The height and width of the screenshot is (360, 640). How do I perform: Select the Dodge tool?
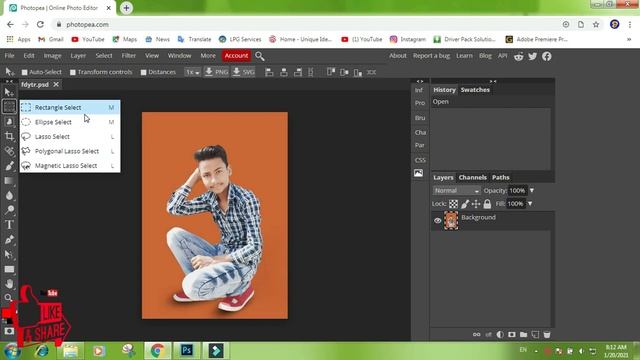pos(9,210)
